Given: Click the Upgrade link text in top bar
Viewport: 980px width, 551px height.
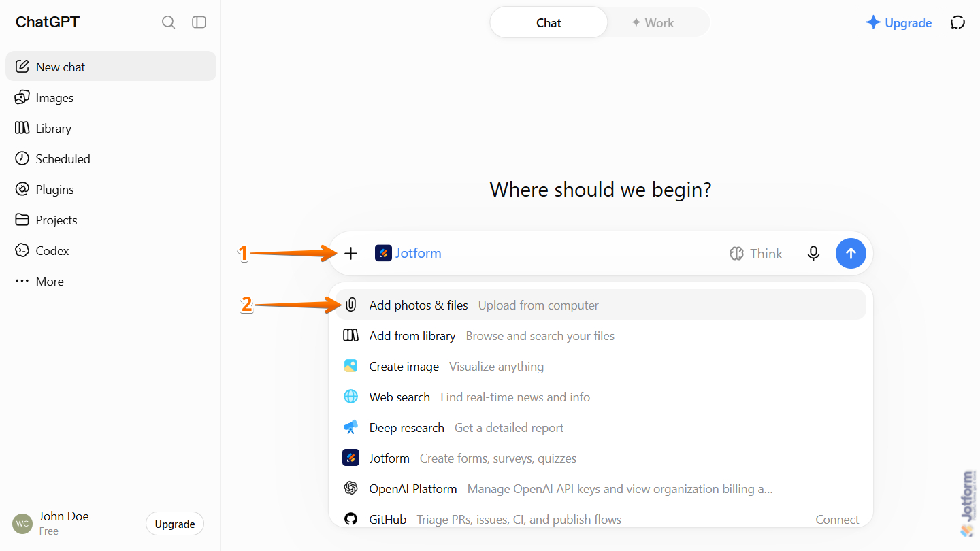Looking at the screenshot, I should 908,22.
